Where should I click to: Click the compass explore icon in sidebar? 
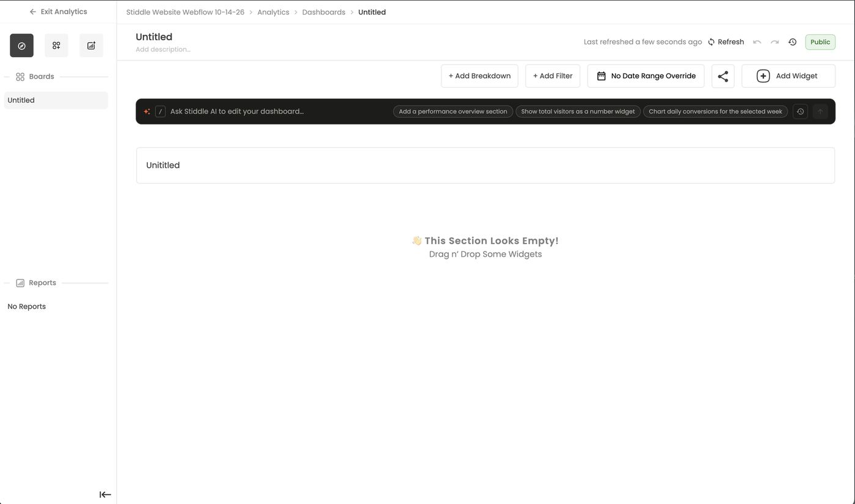click(21, 46)
